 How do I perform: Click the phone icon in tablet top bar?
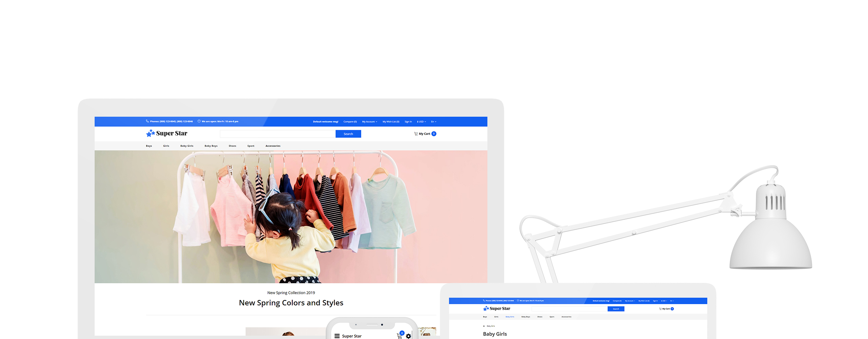(x=484, y=300)
